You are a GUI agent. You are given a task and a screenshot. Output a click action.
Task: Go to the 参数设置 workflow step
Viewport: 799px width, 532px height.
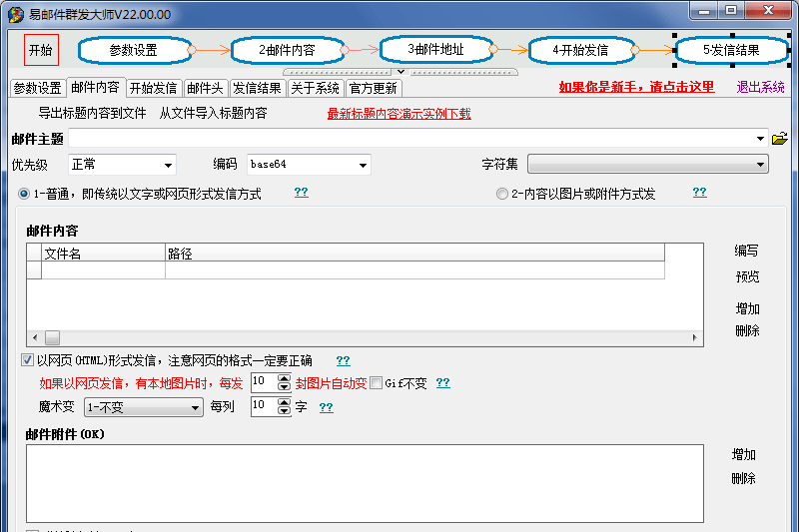pos(134,50)
